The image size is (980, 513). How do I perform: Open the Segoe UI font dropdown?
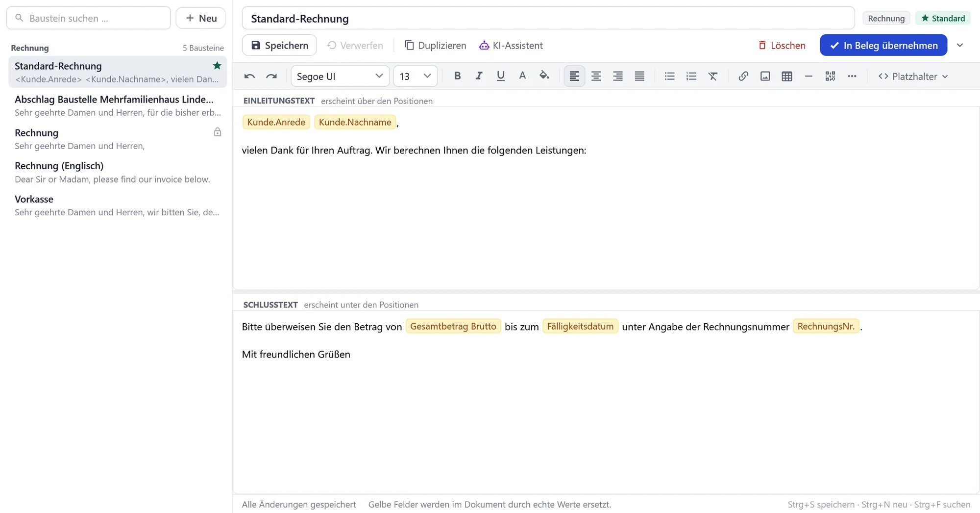pyautogui.click(x=340, y=76)
